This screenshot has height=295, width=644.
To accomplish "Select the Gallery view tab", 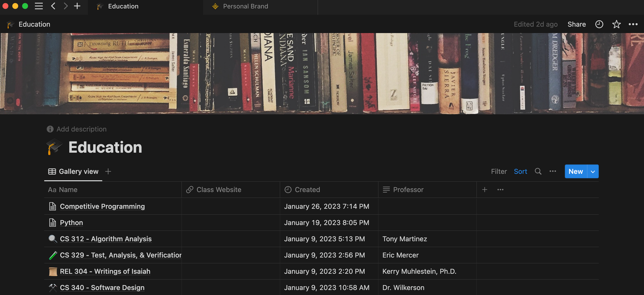I will [73, 172].
